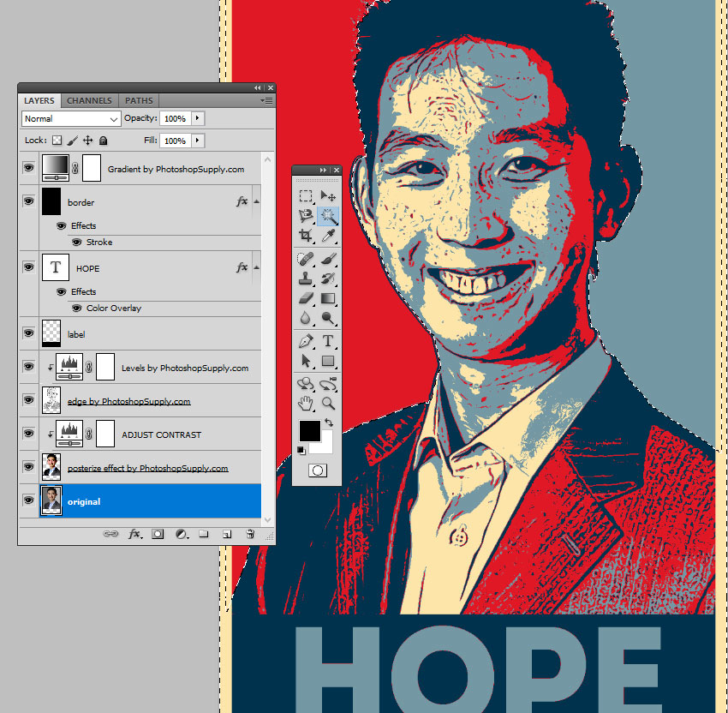Viewport: 728px width, 713px height.
Task: Select the Magic Wand tool
Action: click(328, 216)
